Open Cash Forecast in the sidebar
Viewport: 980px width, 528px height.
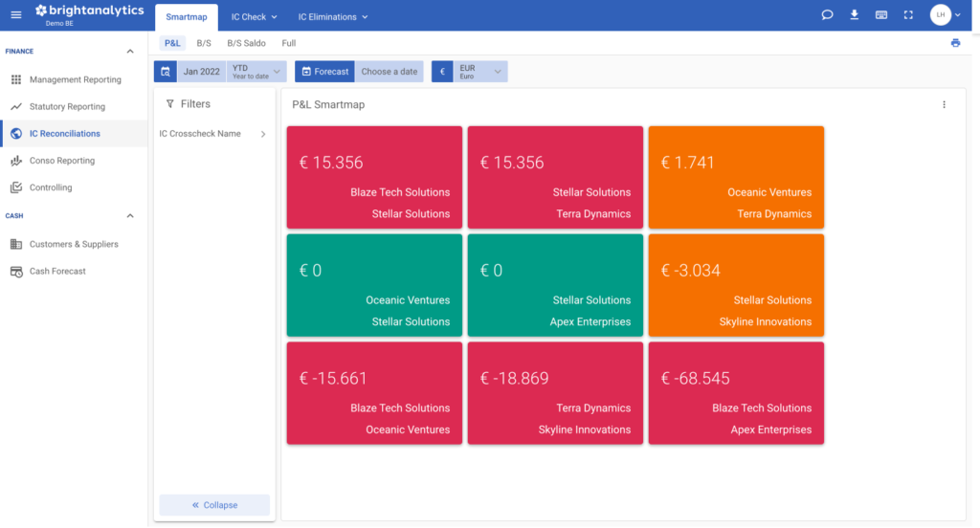pos(57,272)
